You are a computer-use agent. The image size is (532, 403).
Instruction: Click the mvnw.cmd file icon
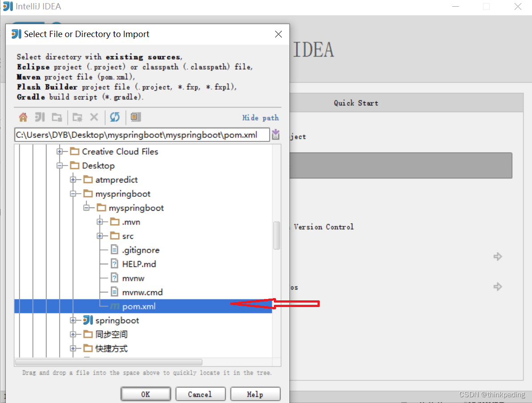tap(115, 292)
